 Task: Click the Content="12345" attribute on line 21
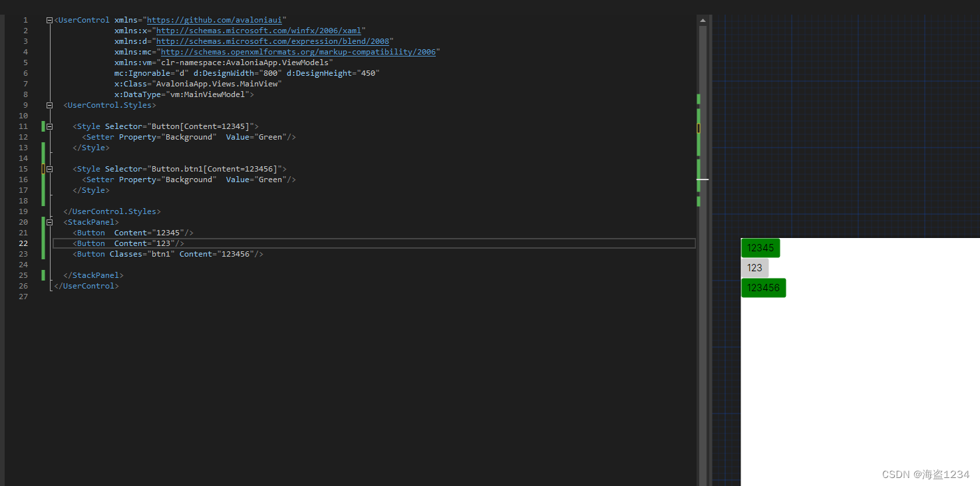(x=149, y=233)
